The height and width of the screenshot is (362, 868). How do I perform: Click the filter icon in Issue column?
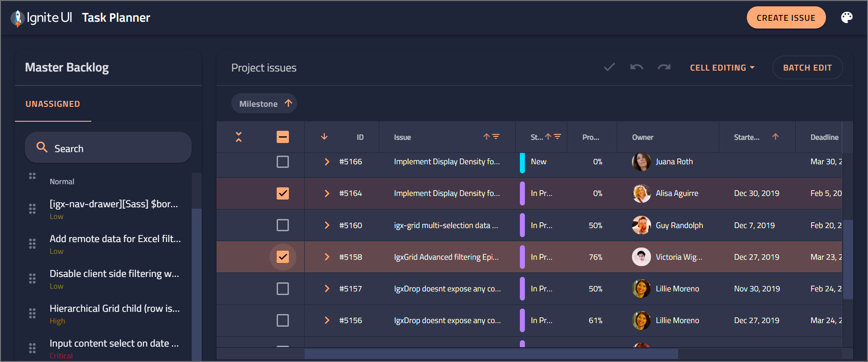[x=496, y=137]
